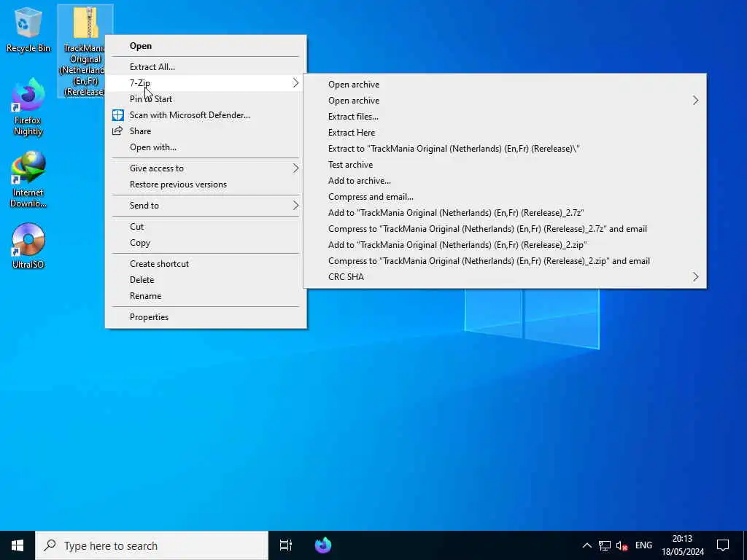Screen dimensions: 747x560
Task: Choose Compress to "..._2.7z" and email
Action: click(505, 229)
